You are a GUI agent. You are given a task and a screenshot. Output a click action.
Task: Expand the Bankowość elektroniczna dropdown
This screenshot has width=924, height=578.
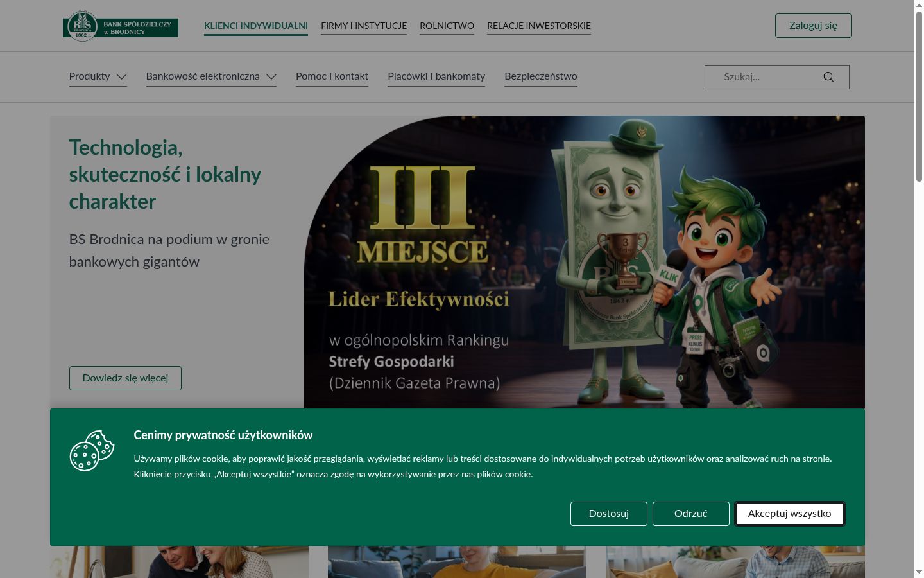(211, 76)
